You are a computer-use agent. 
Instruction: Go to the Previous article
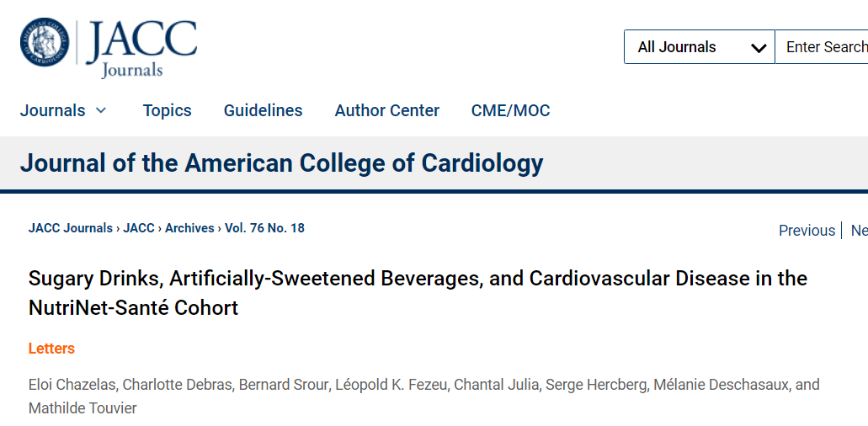(807, 230)
